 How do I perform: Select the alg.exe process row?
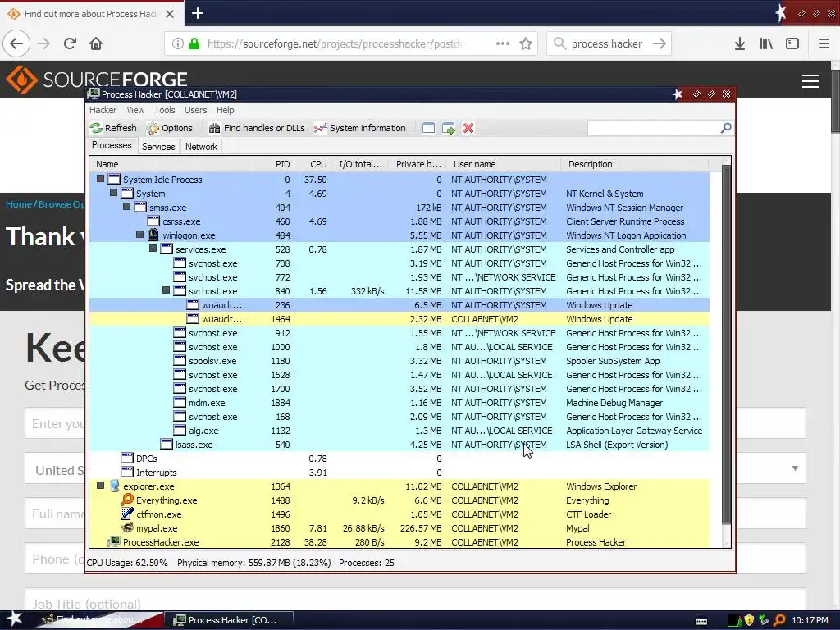pos(399,431)
